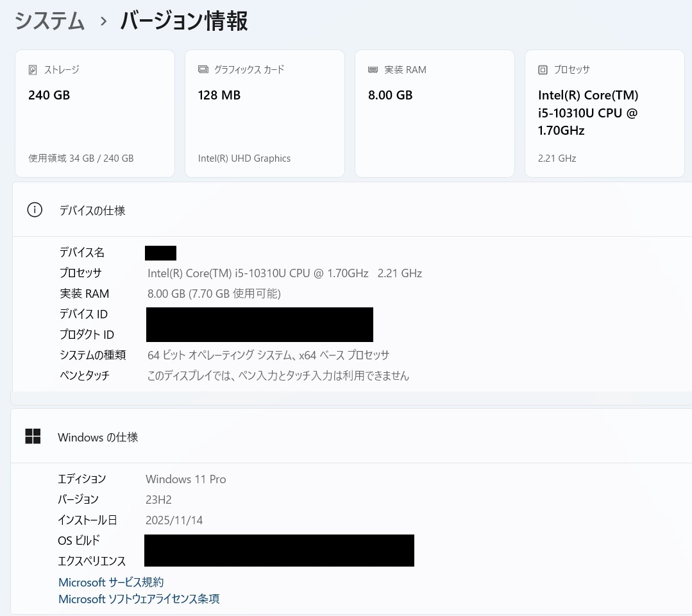Click the デバイス名 label
This screenshot has width=692, height=616.
[x=82, y=253]
